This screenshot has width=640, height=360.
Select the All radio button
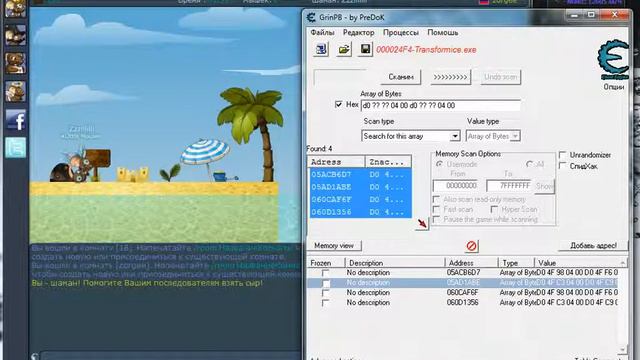[530, 164]
